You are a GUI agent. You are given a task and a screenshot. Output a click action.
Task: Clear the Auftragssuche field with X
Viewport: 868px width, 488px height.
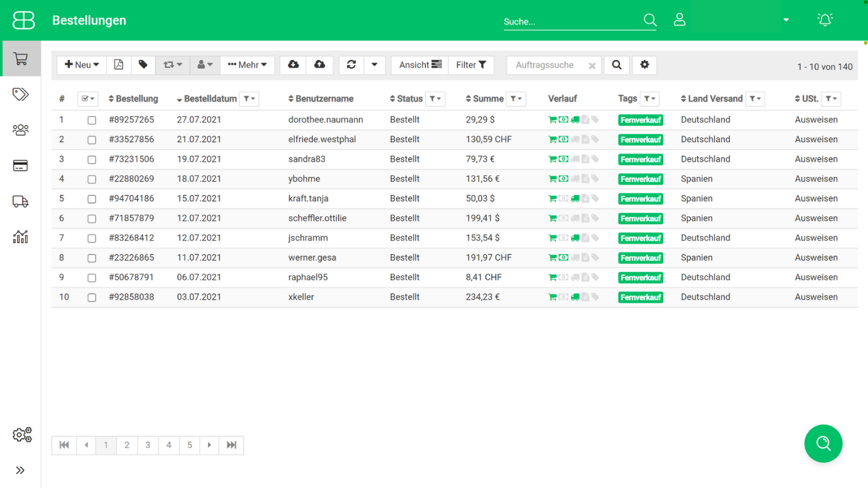pos(592,66)
